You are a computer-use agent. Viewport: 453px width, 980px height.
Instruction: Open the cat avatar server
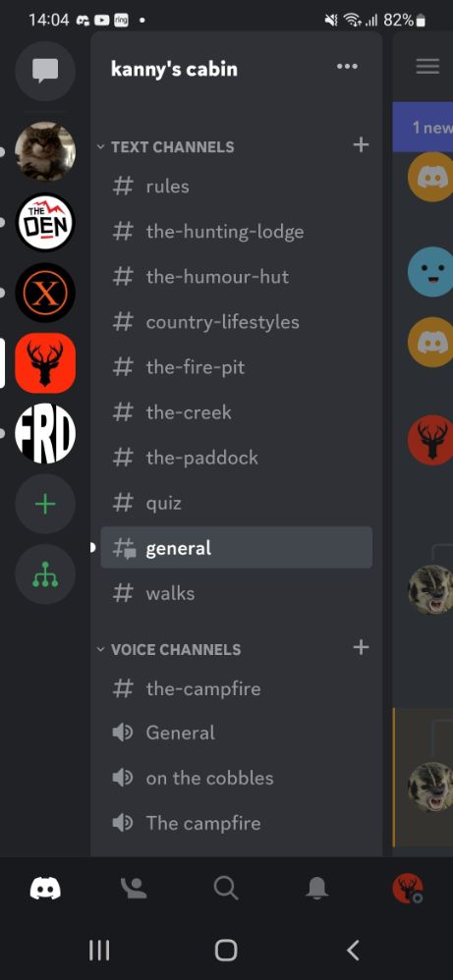[45, 151]
